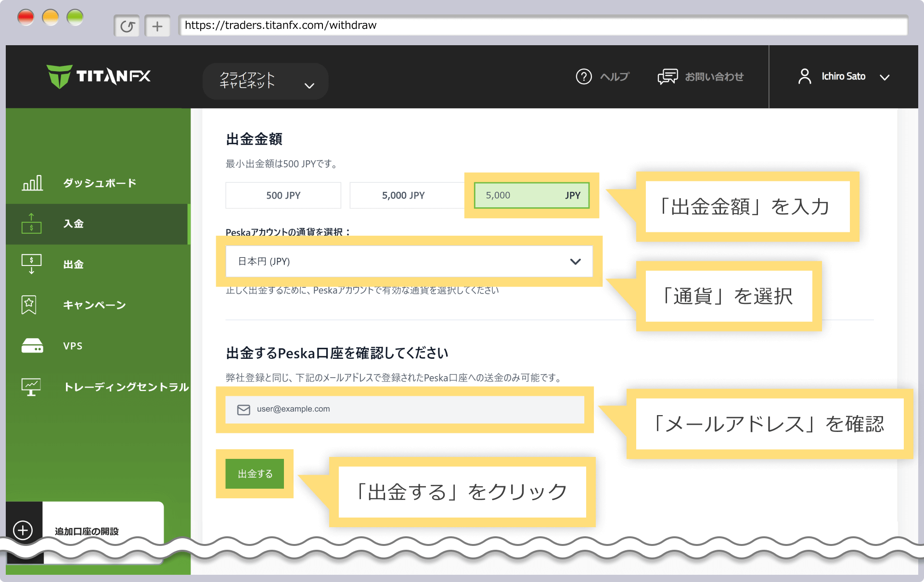
Task: Select 出金 in the sidebar
Action: (74, 264)
